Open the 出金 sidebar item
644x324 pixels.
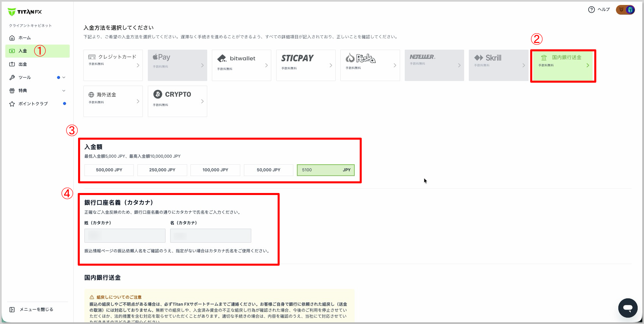click(x=37, y=64)
